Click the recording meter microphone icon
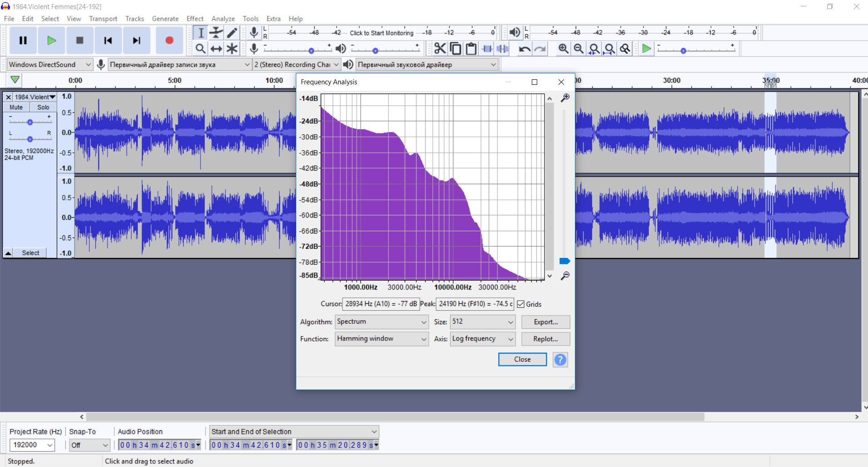 click(x=254, y=32)
